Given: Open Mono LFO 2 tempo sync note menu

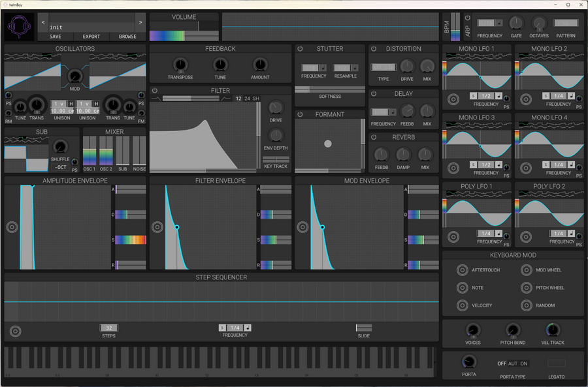Looking at the screenshot, I should coord(571,96).
